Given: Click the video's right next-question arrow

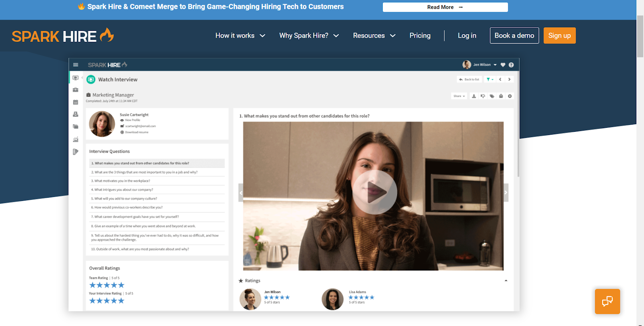Looking at the screenshot, I should (x=506, y=193).
